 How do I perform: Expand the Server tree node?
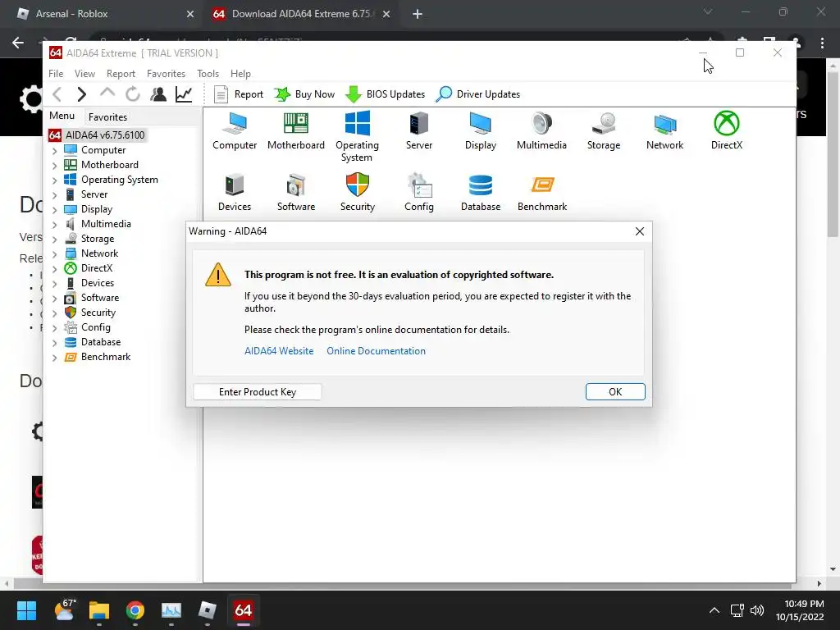click(55, 195)
